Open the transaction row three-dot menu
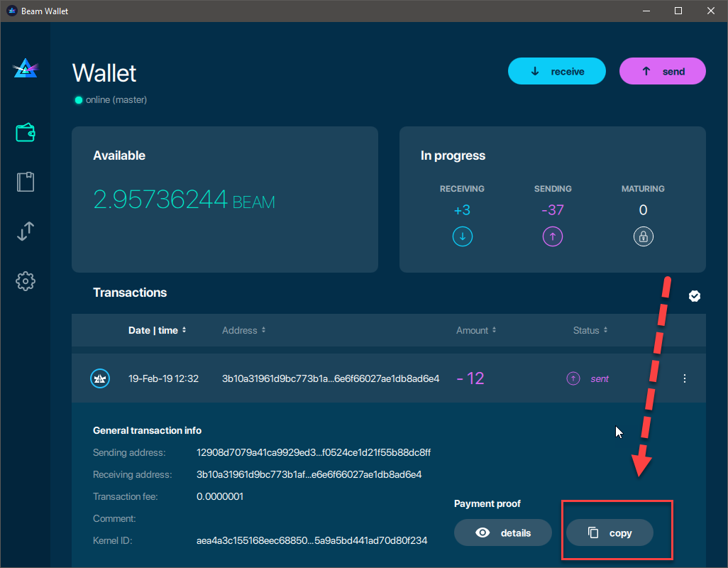This screenshot has height=568, width=728. point(684,378)
